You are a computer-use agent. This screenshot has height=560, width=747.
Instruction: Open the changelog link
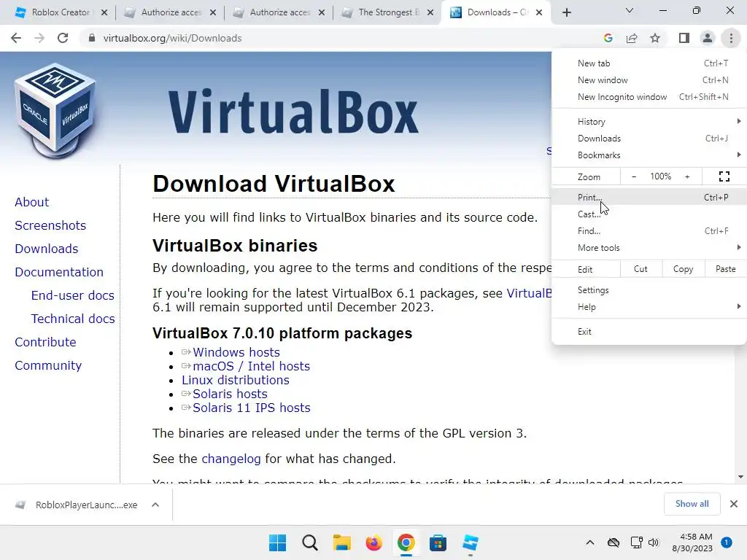click(x=231, y=459)
